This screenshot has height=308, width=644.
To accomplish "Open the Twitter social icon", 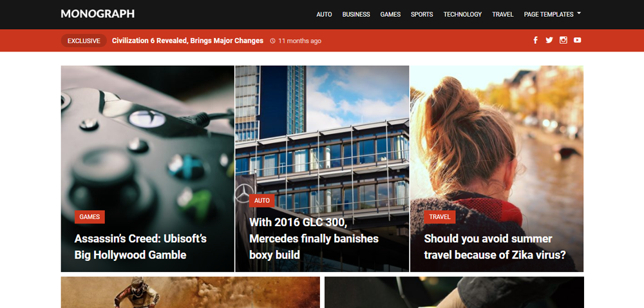I will (x=549, y=40).
